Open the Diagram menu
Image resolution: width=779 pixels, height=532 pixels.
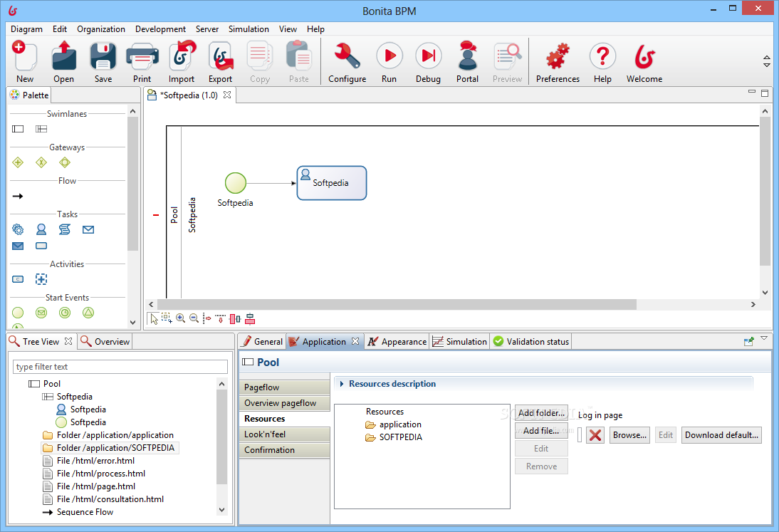point(27,29)
